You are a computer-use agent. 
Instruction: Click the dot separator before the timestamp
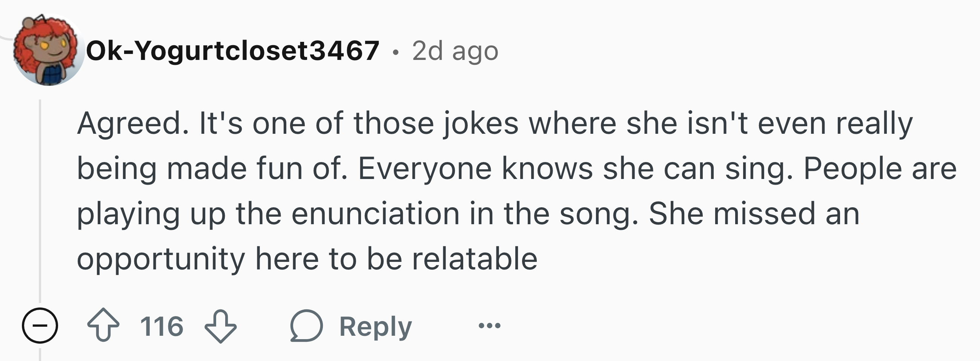tap(396, 52)
